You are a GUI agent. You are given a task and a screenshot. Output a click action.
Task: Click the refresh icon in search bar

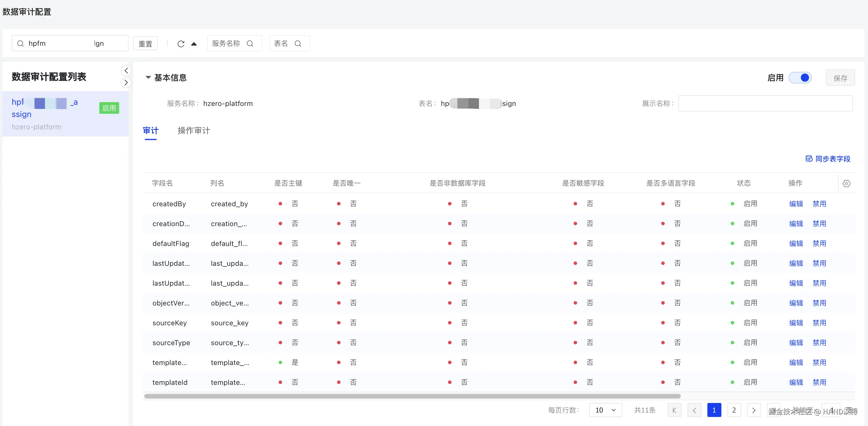[x=181, y=44]
